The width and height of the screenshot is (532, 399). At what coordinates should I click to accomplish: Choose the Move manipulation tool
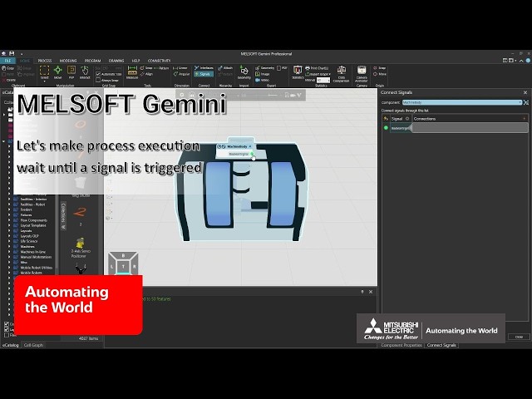[57, 72]
